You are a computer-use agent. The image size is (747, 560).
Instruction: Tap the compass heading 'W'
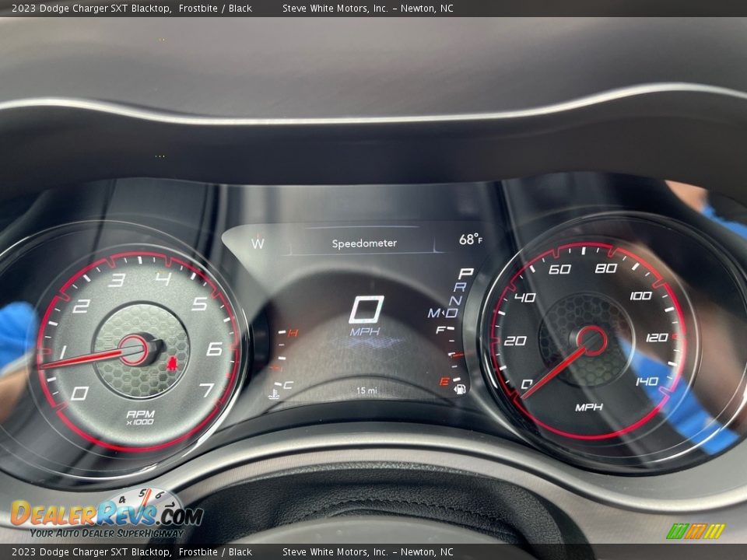(x=258, y=243)
